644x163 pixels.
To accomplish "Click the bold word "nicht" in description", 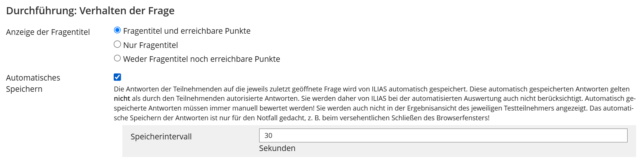I will point(122,99).
